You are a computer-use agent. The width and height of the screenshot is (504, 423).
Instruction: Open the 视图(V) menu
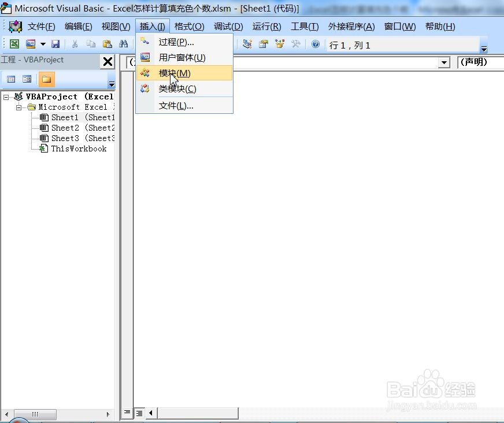[116, 27]
